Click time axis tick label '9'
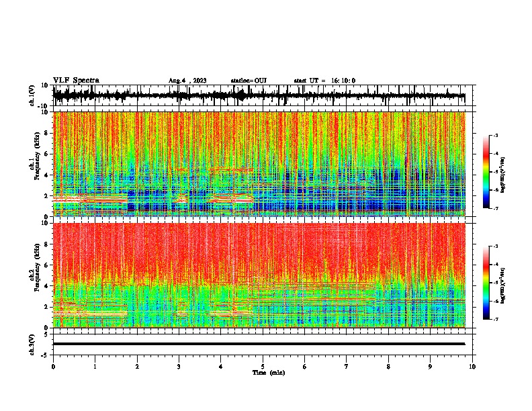Image resolution: width=532 pixels, height=411 pixels. (430, 367)
